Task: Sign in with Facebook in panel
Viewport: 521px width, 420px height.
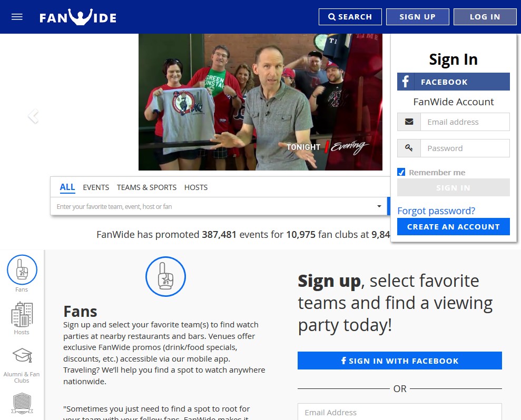Action: [453, 82]
